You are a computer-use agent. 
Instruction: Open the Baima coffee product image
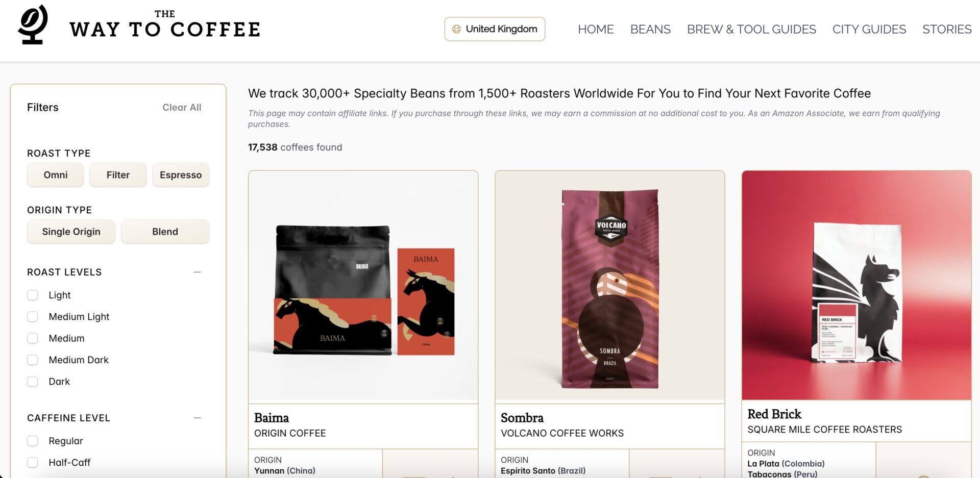pos(363,286)
